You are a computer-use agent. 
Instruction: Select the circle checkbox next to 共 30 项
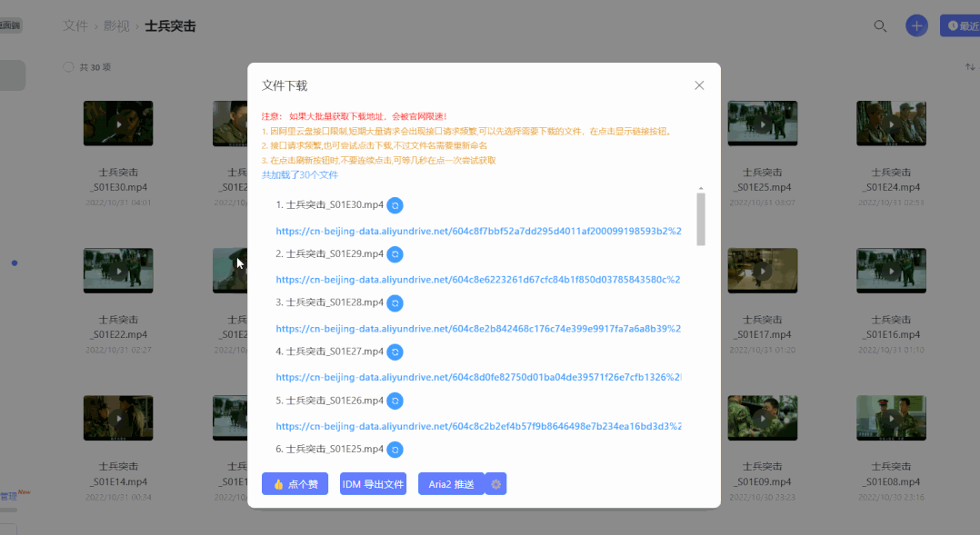tap(68, 66)
